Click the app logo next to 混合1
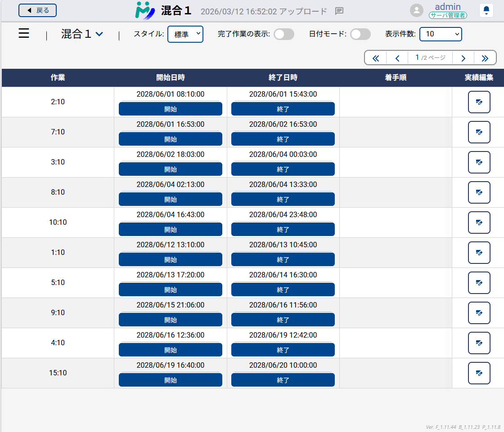The image size is (504, 432). (145, 11)
